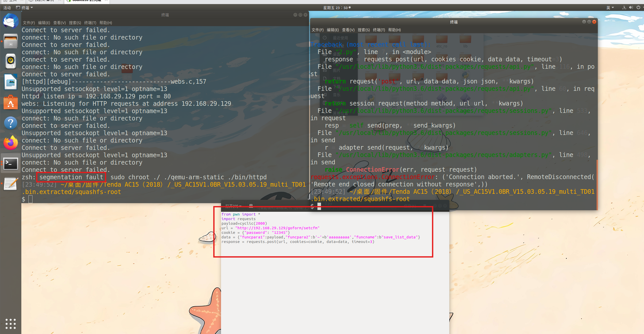Image resolution: width=644 pixels, height=334 pixels.
Task: Open 搜索(S) menu in right terminal
Action: [x=364, y=30]
